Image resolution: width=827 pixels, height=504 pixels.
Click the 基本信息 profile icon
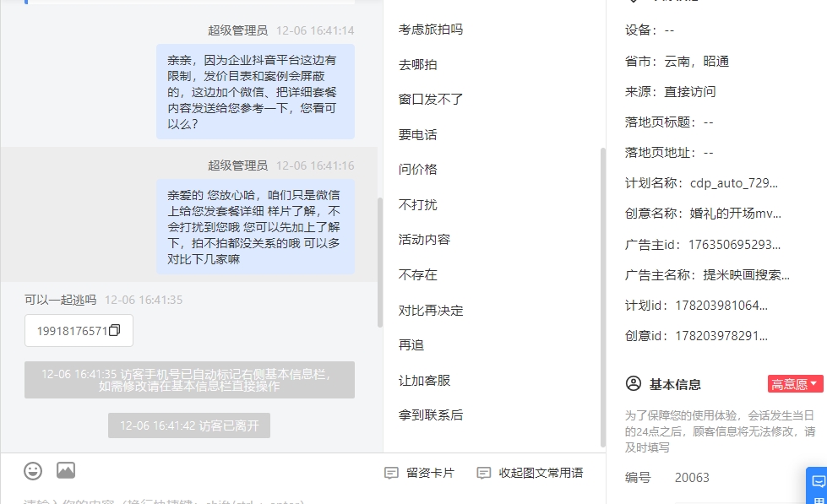pos(633,383)
